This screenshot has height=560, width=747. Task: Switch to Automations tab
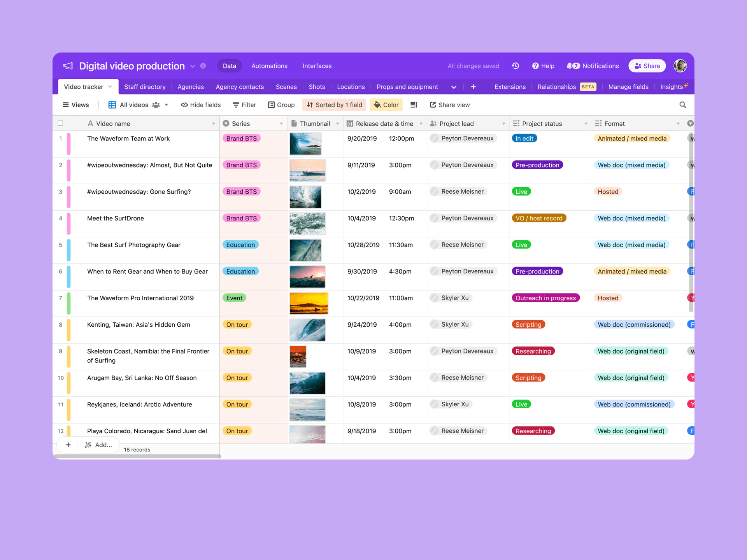point(269,66)
